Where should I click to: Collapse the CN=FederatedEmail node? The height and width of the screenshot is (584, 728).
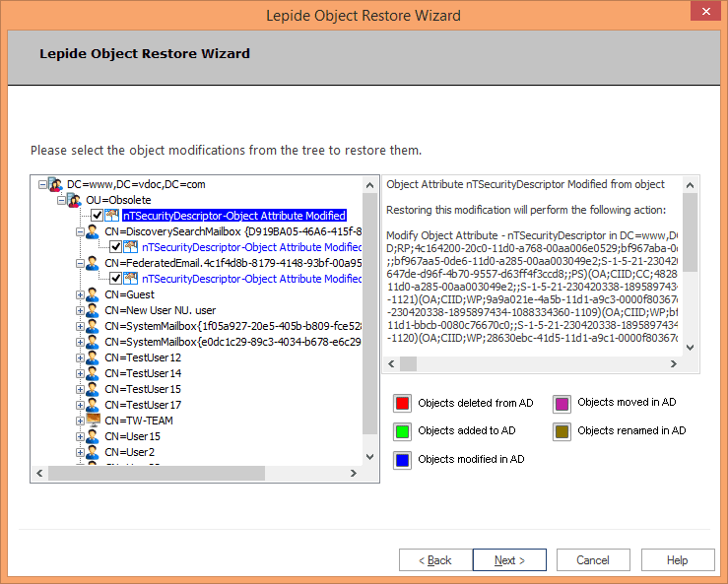click(x=80, y=263)
